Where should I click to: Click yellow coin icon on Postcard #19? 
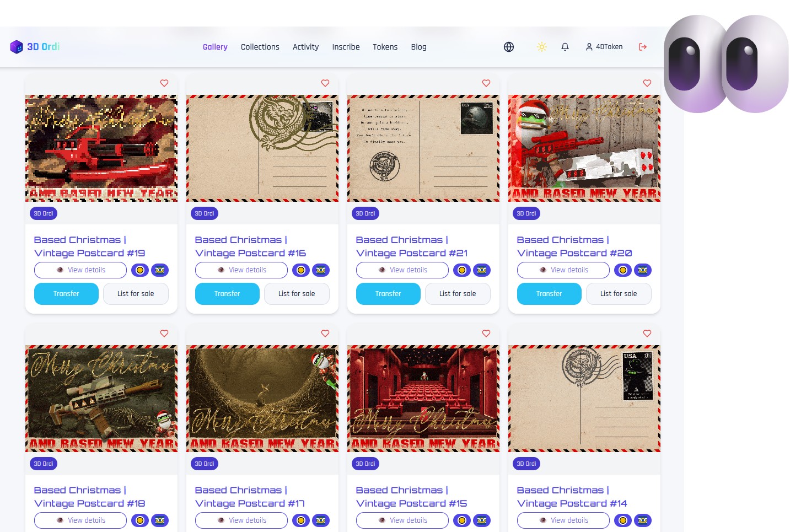tap(140, 270)
